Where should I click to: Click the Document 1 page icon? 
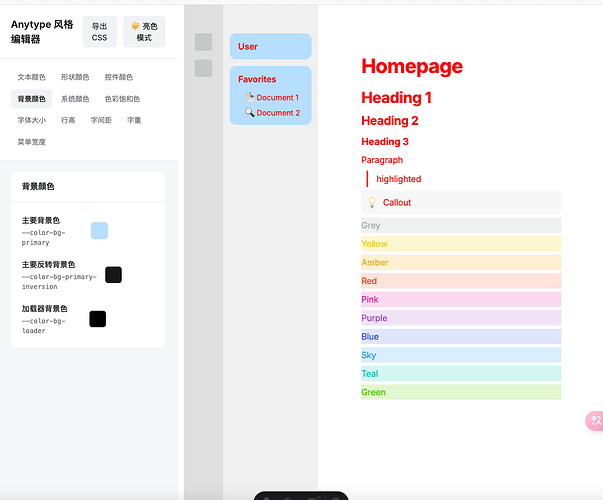tap(250, 97)
